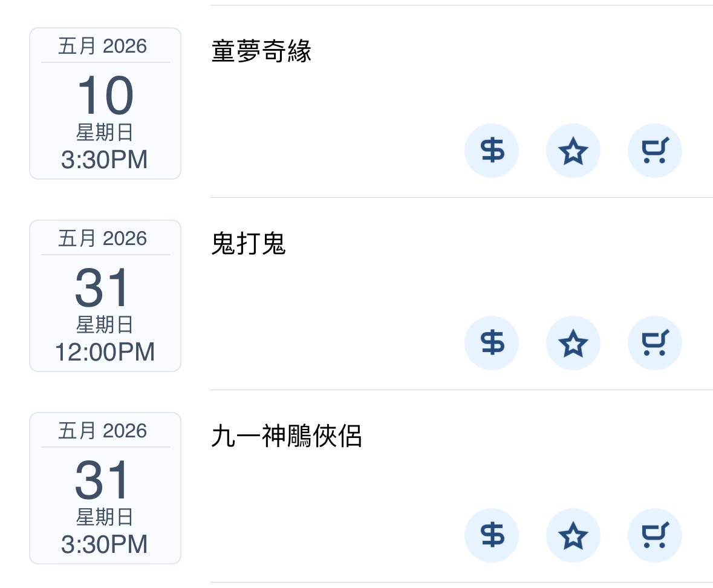Click the 五月 2026 header beside 童夢奇緣
This screenshot has width=713, height=588.
point(103,47)
